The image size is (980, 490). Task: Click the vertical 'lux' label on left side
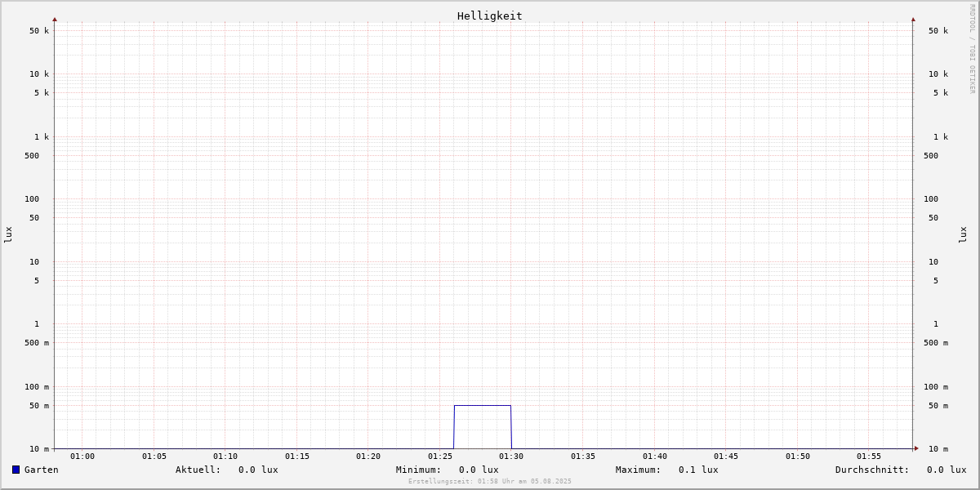pyautogui.click(x=8, y=235)
